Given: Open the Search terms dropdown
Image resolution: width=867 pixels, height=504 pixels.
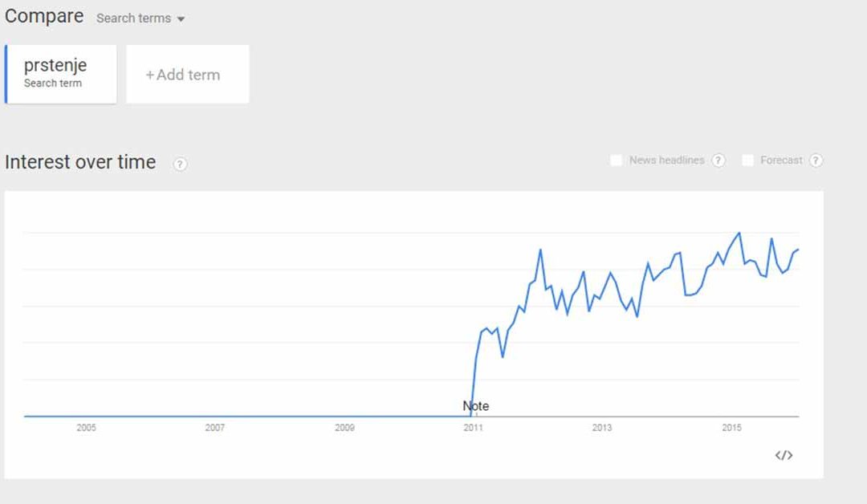Looking at the screenshot, I should click(x=133, y=18).
